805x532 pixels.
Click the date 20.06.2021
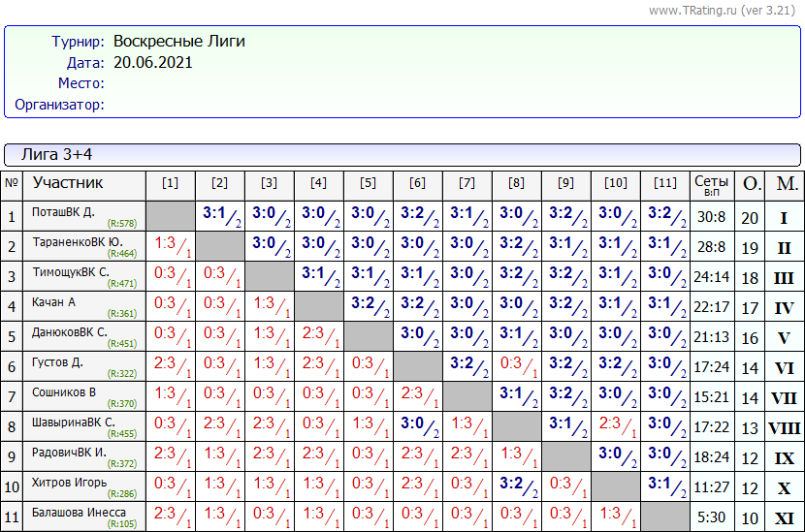[x=153, y=63]
